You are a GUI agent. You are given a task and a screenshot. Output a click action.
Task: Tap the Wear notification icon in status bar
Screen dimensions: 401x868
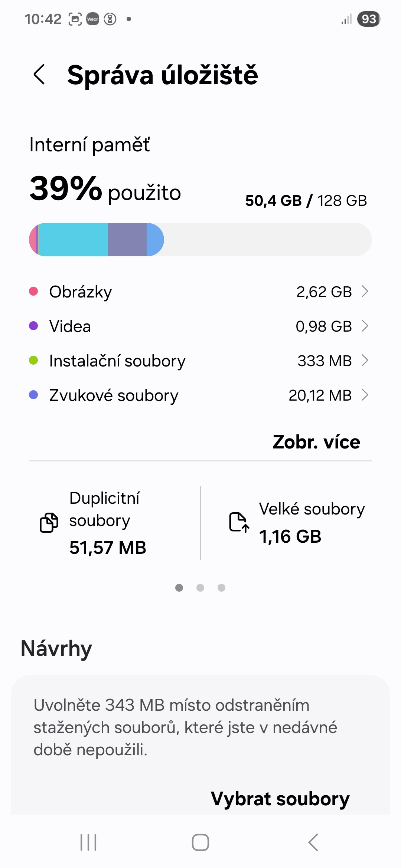tap(93, 19)
